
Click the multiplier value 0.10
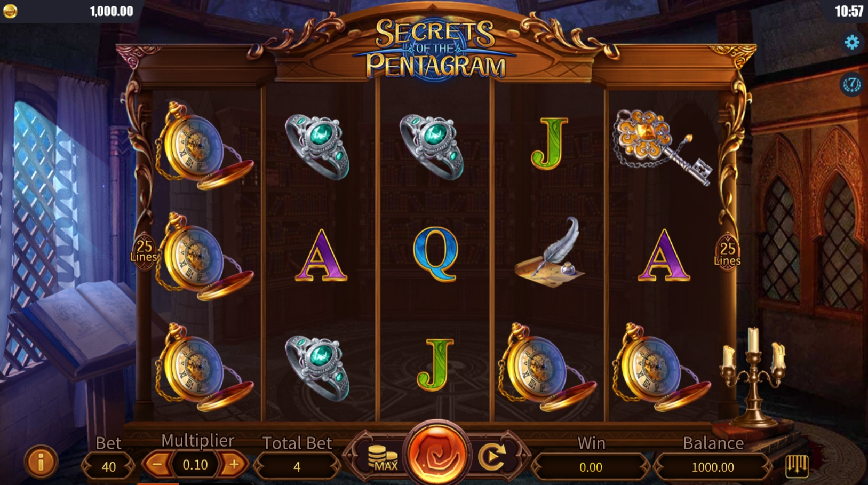(x=195, y=465)
